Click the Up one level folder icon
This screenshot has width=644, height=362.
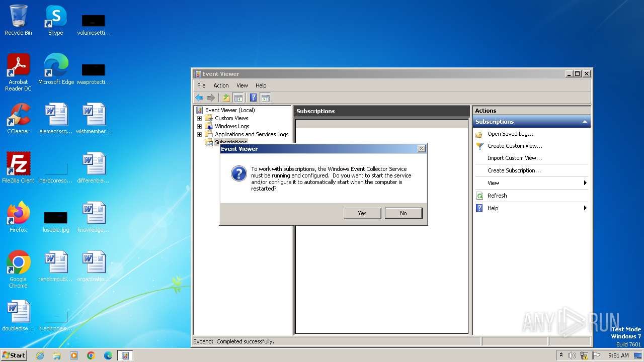click(x=226, y=98)
